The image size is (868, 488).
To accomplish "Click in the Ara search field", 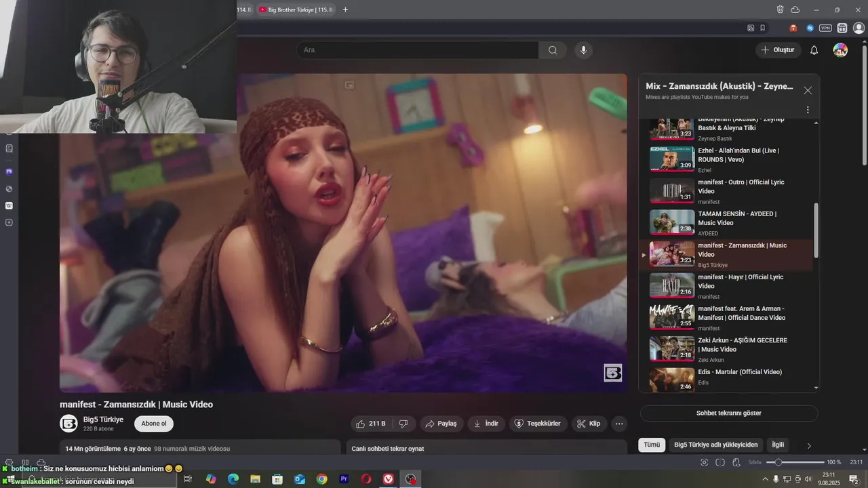I will point(417,50).
